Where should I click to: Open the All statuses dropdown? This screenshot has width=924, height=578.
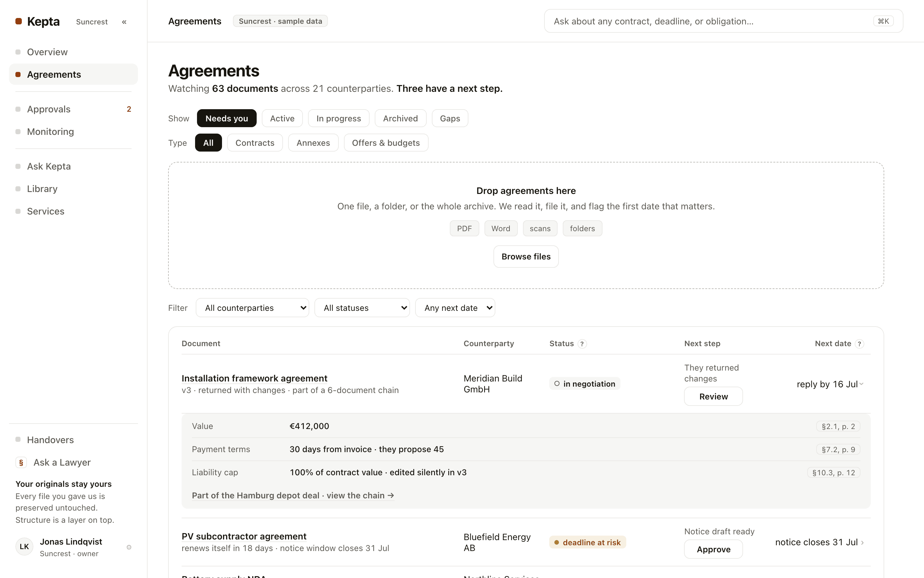tap(362, 308)
